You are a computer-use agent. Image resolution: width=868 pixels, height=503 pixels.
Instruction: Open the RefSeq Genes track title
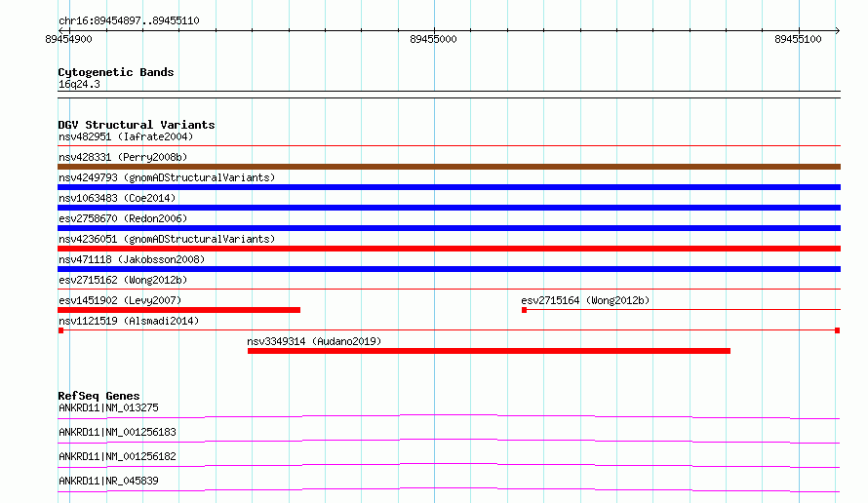99,396
